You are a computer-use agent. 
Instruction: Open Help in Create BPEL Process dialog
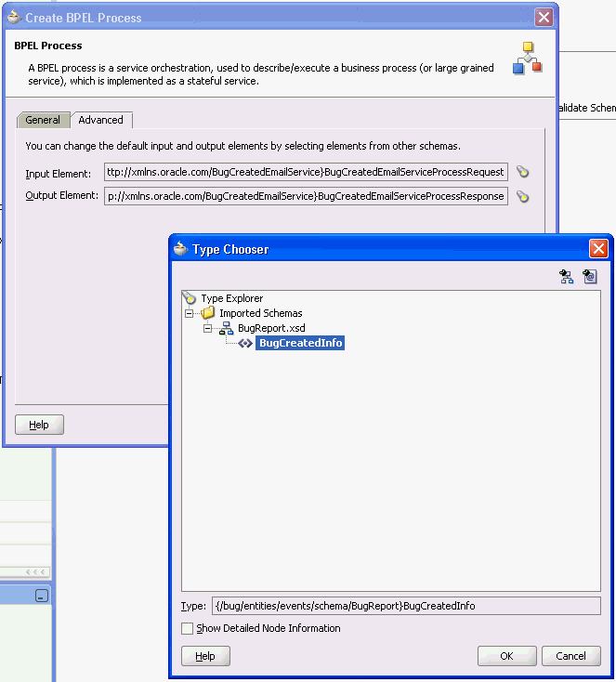click(x=39, y=425)
